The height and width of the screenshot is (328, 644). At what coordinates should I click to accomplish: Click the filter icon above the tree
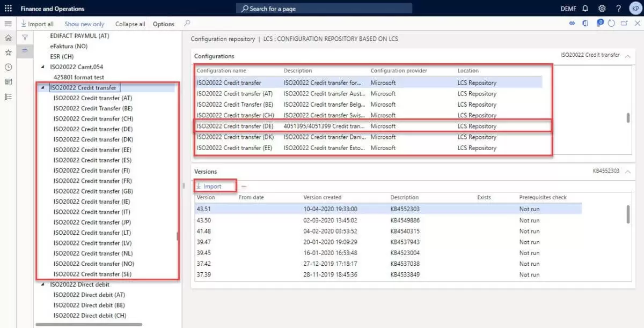(25, 36)
